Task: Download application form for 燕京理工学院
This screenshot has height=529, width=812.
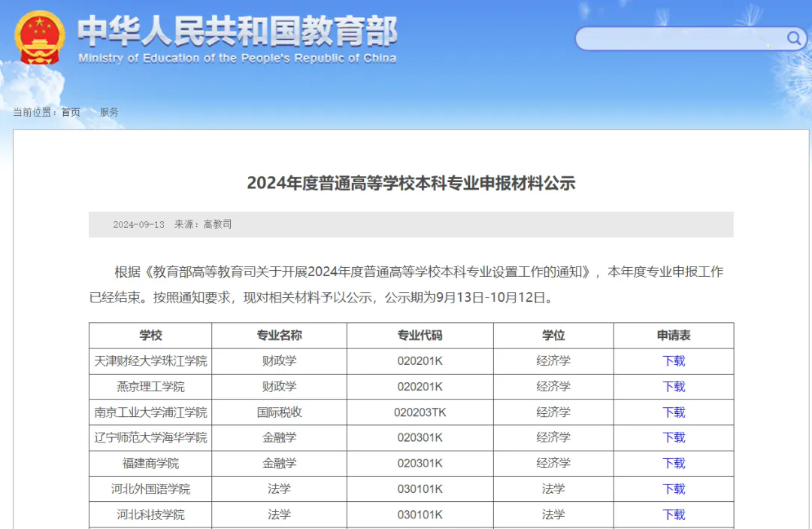Action: pyautogui.click(x=674, y=387)
